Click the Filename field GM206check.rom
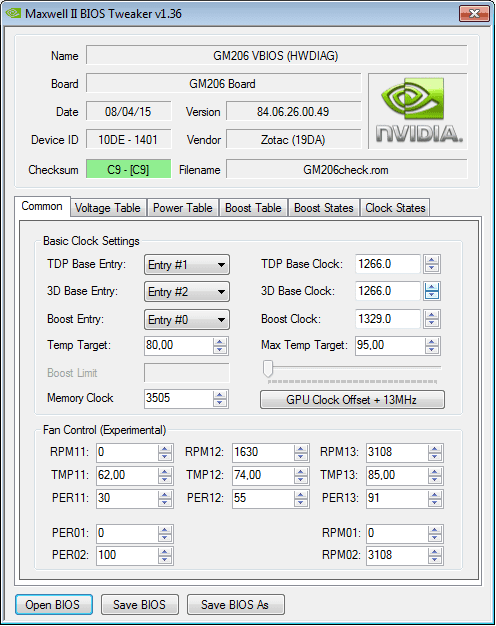Image resolution: width=496 pixels, height=626 pixels. click(x=346, y=169)
